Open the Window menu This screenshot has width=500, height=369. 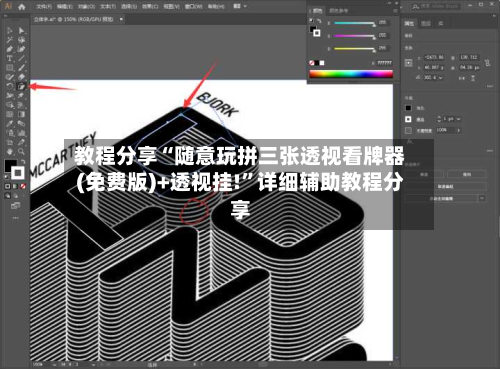(194, 6)
